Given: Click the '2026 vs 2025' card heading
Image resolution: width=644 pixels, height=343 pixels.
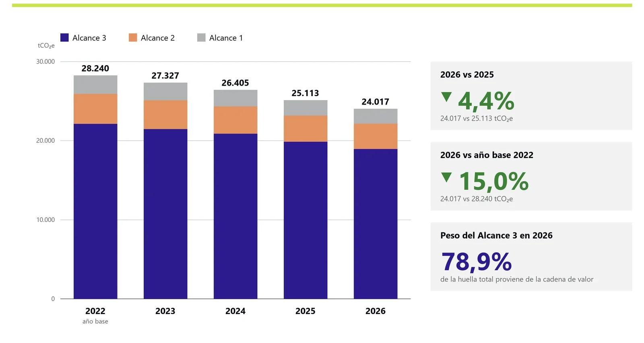Looking at the screenshot, I should coord(467,75).
